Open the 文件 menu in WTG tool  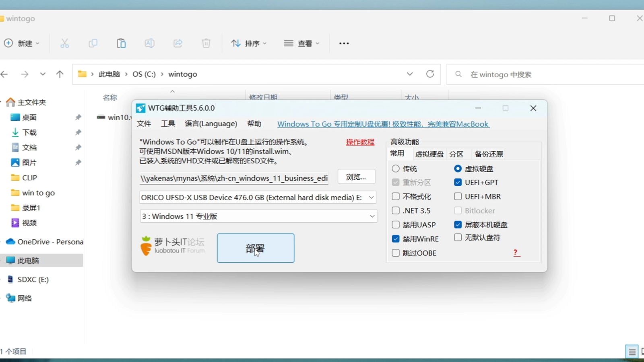point(144,124)
